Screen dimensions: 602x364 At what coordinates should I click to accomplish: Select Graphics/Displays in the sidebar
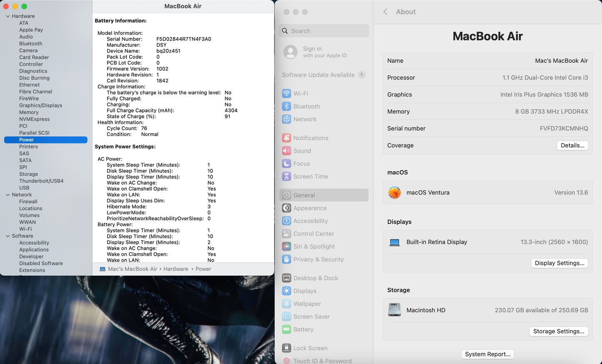coord(40,105)
